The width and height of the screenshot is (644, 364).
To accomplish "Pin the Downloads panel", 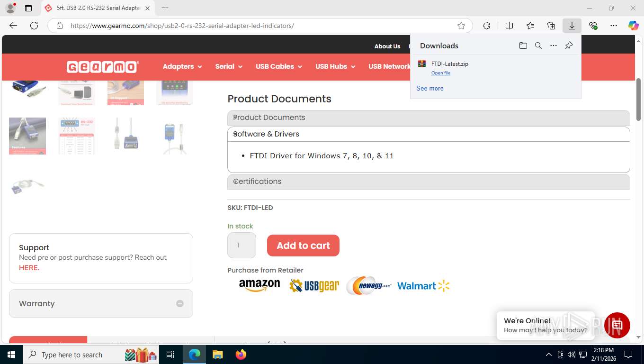I will pos(569,45).
